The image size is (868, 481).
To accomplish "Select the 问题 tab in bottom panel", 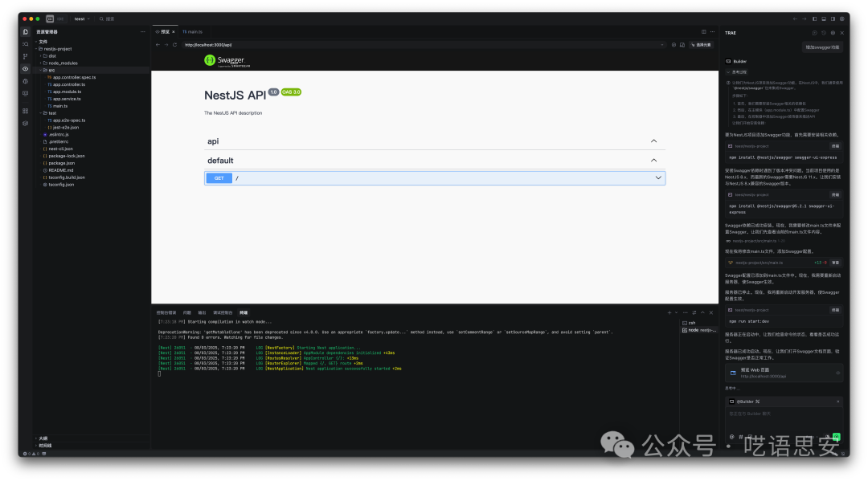I will click(187, 312).
